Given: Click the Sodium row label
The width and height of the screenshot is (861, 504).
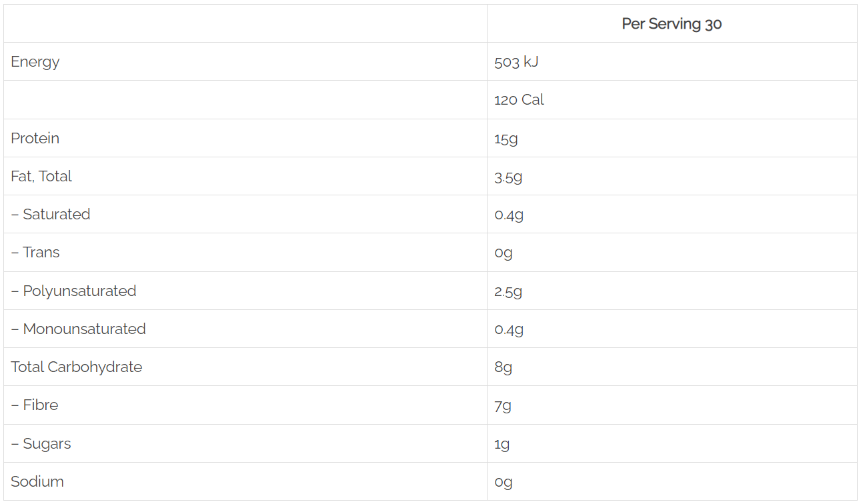Looking at the screenshot, I should pos(37,481).
